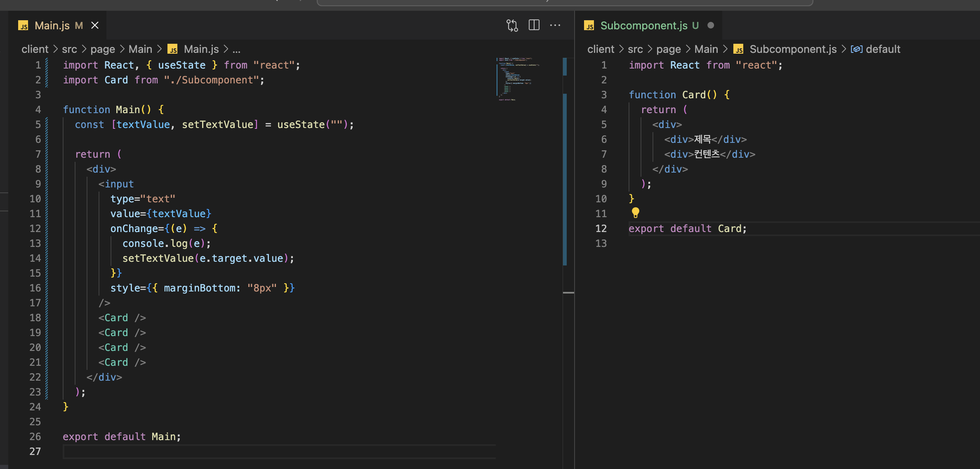This screenshot has width=980, height=469.
Task: Expand the page breadcrumb in right editor
Action: click(668, 49)
